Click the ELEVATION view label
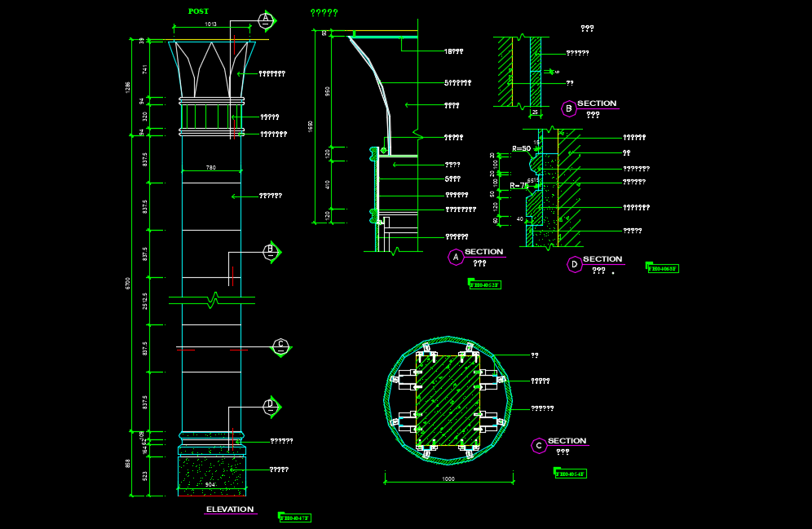This screenshot has height=529, width=812. tap(229, 509)
